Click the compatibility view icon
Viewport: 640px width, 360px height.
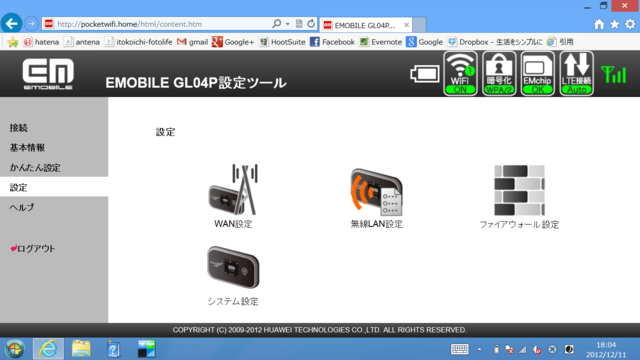[299, 24]
